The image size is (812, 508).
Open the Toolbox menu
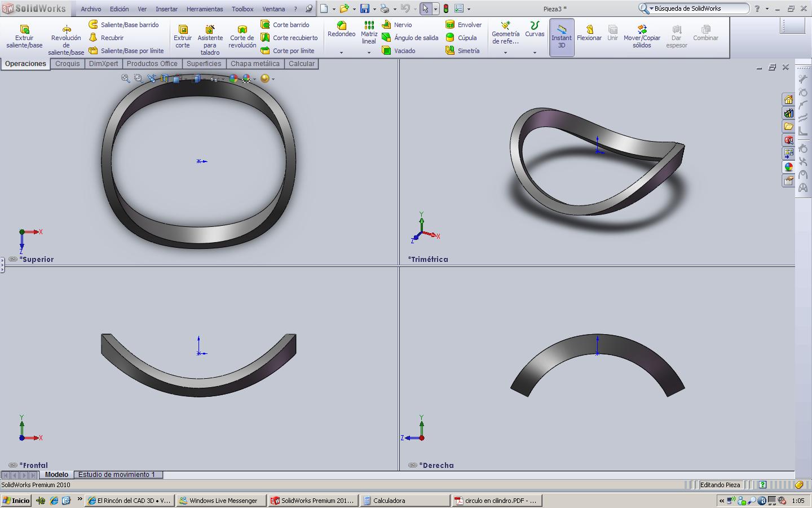click(x=242, y=9)
